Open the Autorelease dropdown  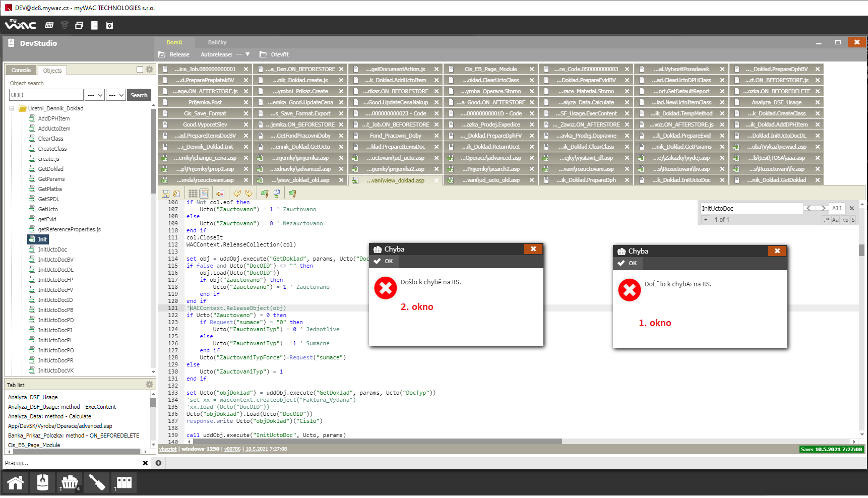(247, 54)
